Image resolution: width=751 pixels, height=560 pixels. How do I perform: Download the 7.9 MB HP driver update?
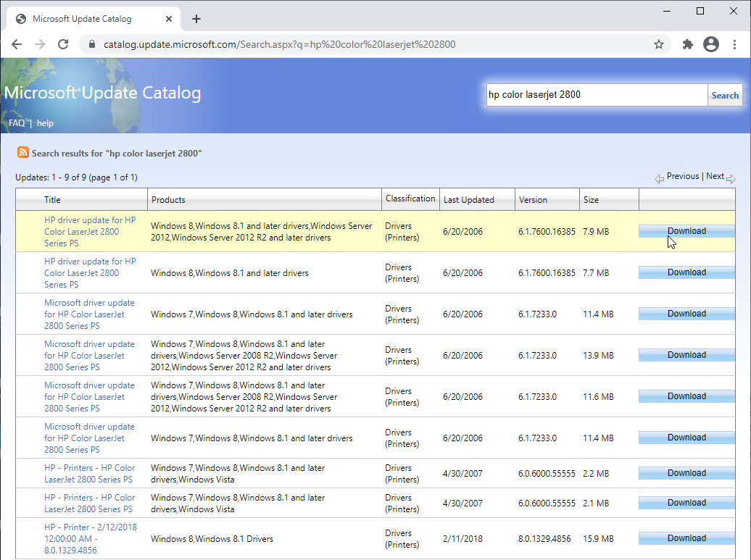point(686,231)
